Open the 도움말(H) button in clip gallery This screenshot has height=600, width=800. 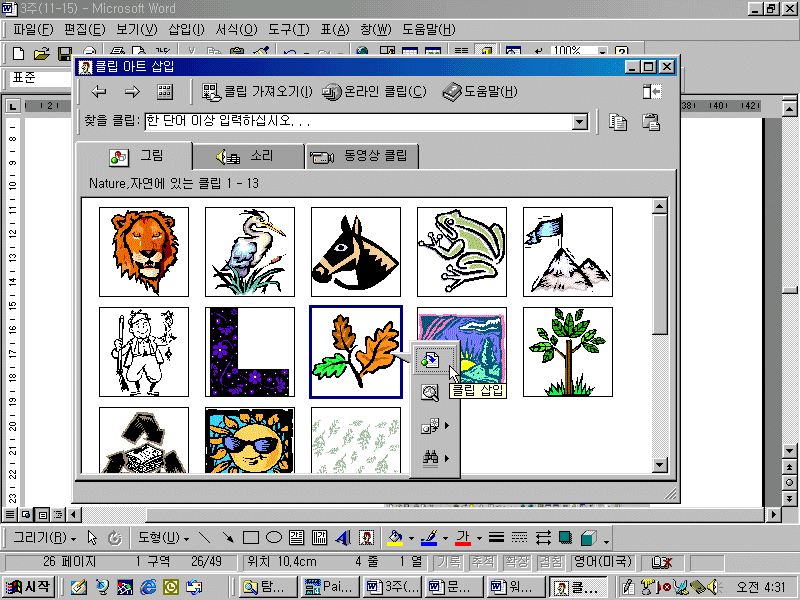pyautogui.click(x=480, y=92)
